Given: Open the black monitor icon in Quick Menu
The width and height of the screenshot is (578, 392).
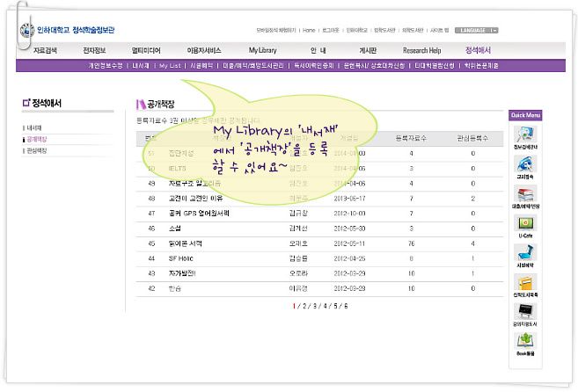Looking at the screenshot, I should (x=525, y=312).
